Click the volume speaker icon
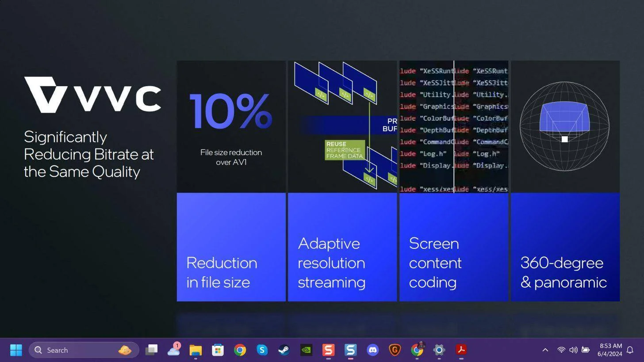Viewport: 644px width, 362px height. [573, 350]
